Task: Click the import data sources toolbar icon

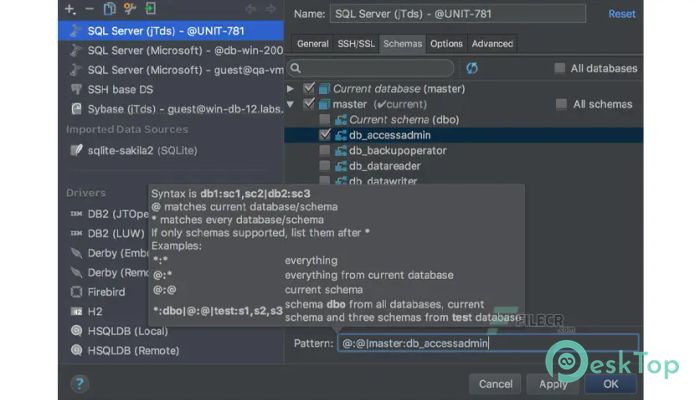Action: [150, 9]
